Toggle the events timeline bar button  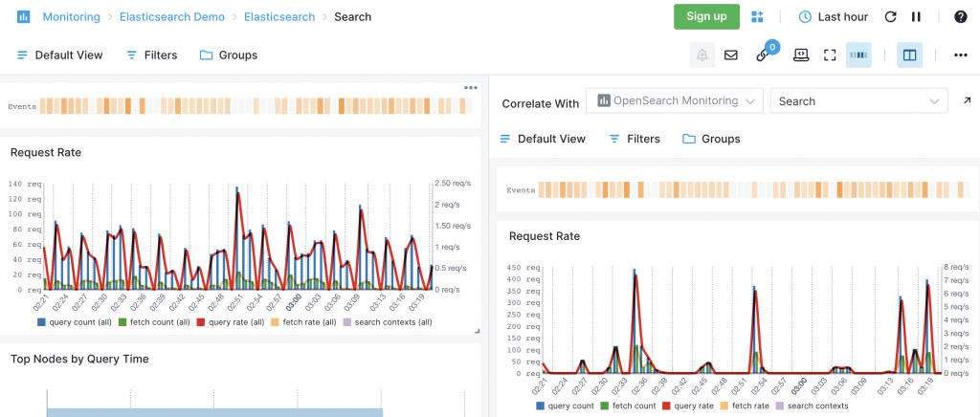(x=858, y=55)
